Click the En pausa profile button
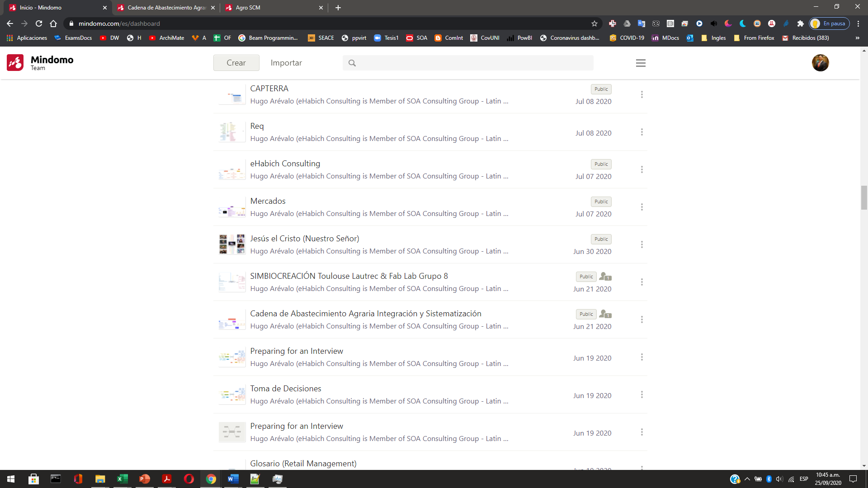Image resolution: width=868 pixels, height=488 pixels. [x=830, y=23]
